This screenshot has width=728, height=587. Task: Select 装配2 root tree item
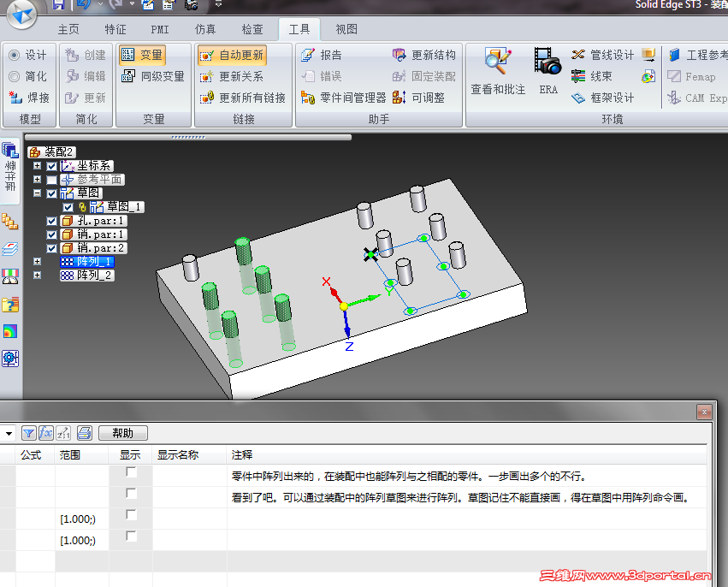(51, 152)
